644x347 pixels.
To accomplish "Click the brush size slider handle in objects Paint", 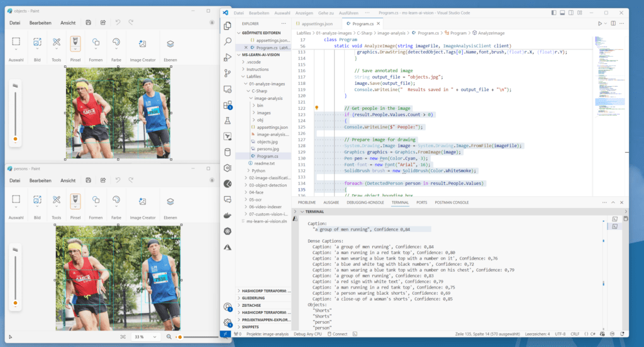I will pyautogui.click(x=15, y=139).
